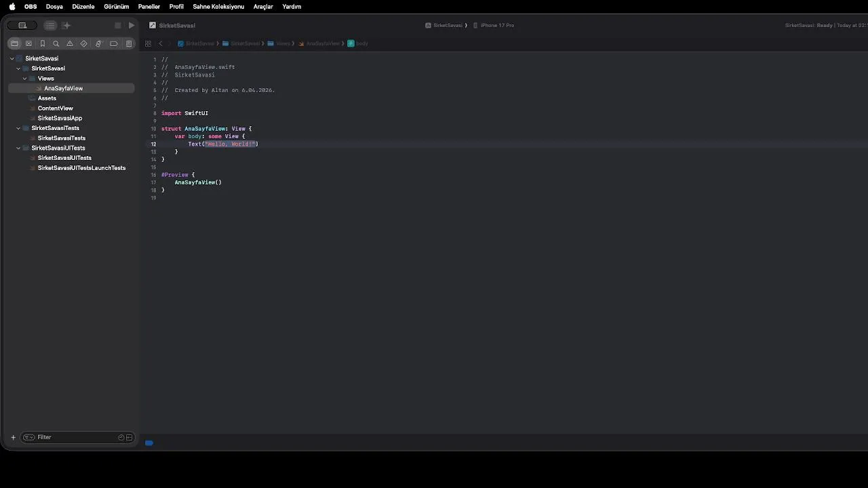Open the Apple menu
The height and width of the screenshot is (488, 868).
point(12,7)
